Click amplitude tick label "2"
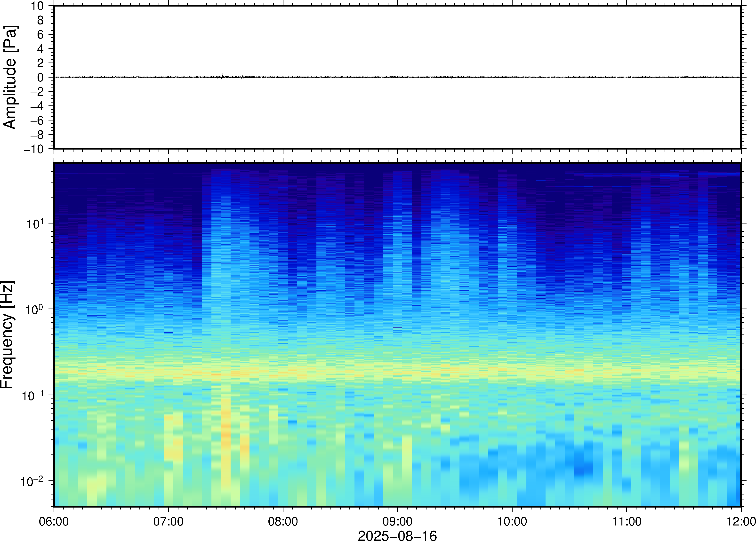 click(x=40, y=63)
